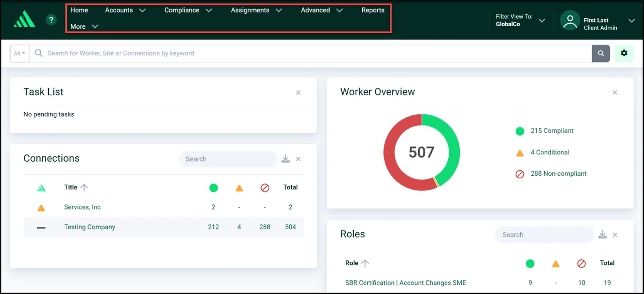Click the main keyword search field
This screenshot has width=644, height=294.
pyautogui.click(x=311, y=53)
